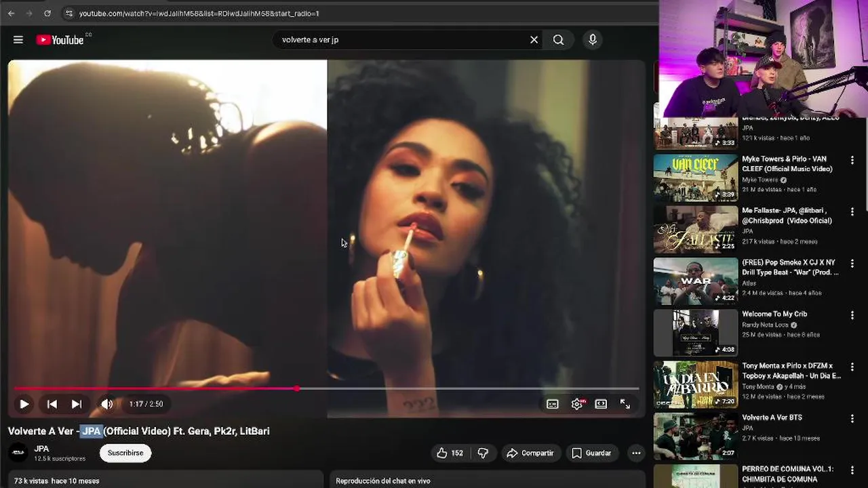This screenshot has width=868, height=488.
Task: Go to YouTube home via logo
Action: click(x=60, y=40)
